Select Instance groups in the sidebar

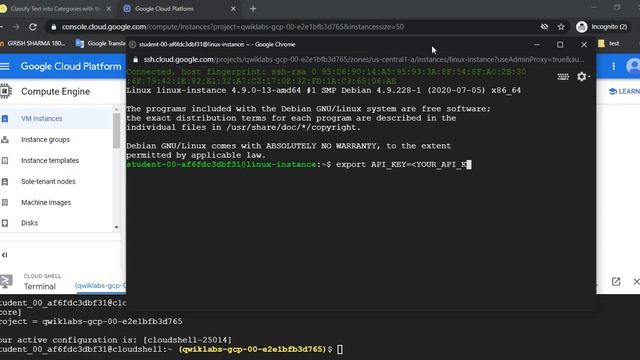[45, 140]
